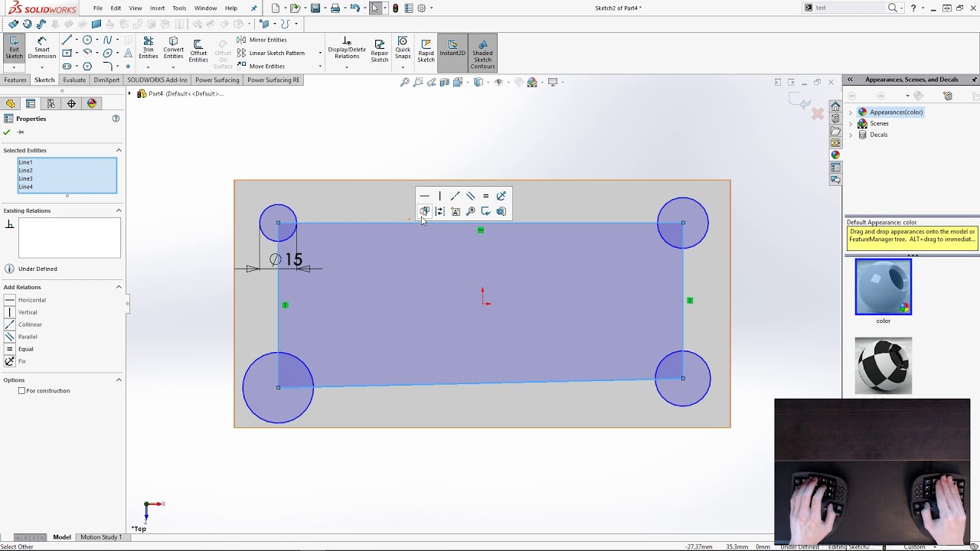Add the Horizontal relation
Viewport: 980px width, 551px height.
[25, 300]
